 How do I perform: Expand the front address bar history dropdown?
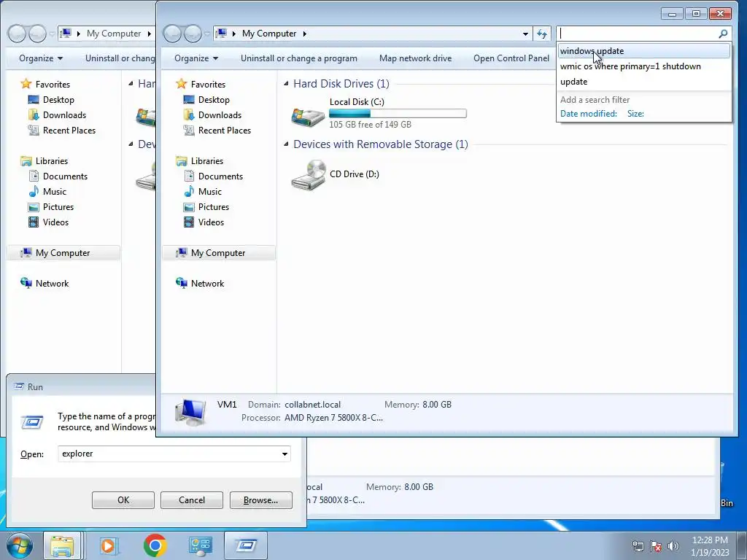click(x=525, y=34)
